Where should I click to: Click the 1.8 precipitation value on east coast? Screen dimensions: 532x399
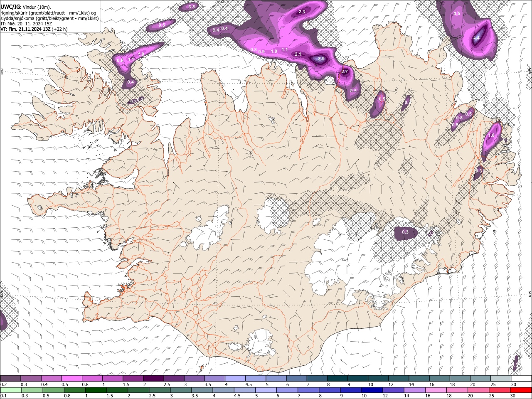point(492,135)
